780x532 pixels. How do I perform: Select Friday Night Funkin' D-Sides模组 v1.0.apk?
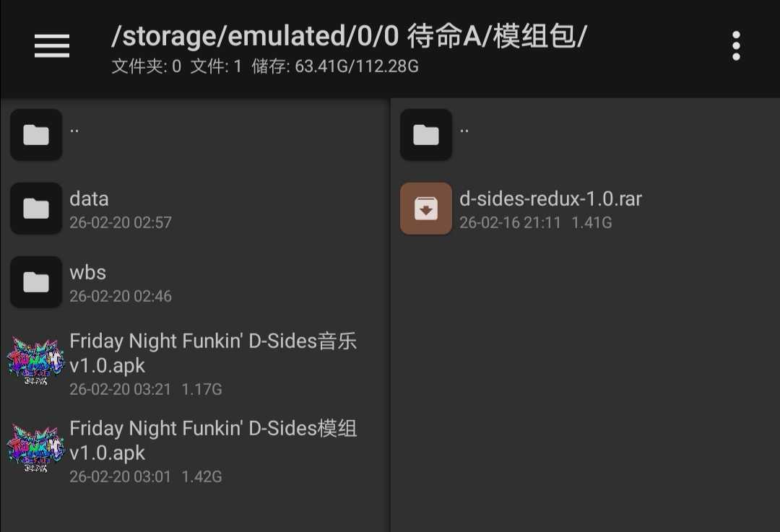pos(213,440)
